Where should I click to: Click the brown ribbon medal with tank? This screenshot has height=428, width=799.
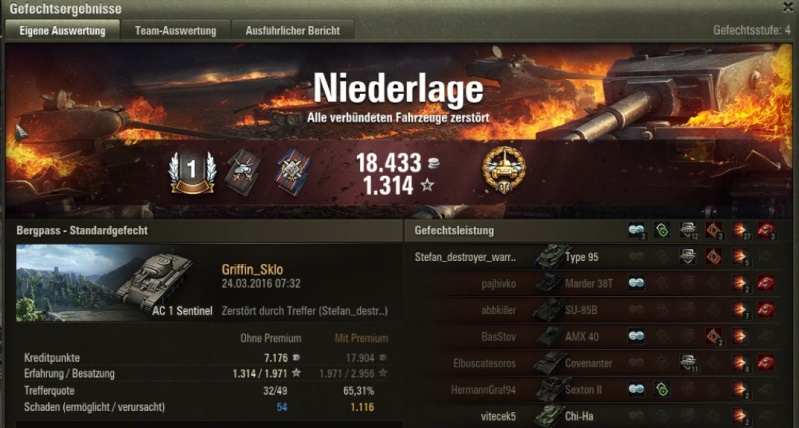pyautogui.click(x=243, y=172)
